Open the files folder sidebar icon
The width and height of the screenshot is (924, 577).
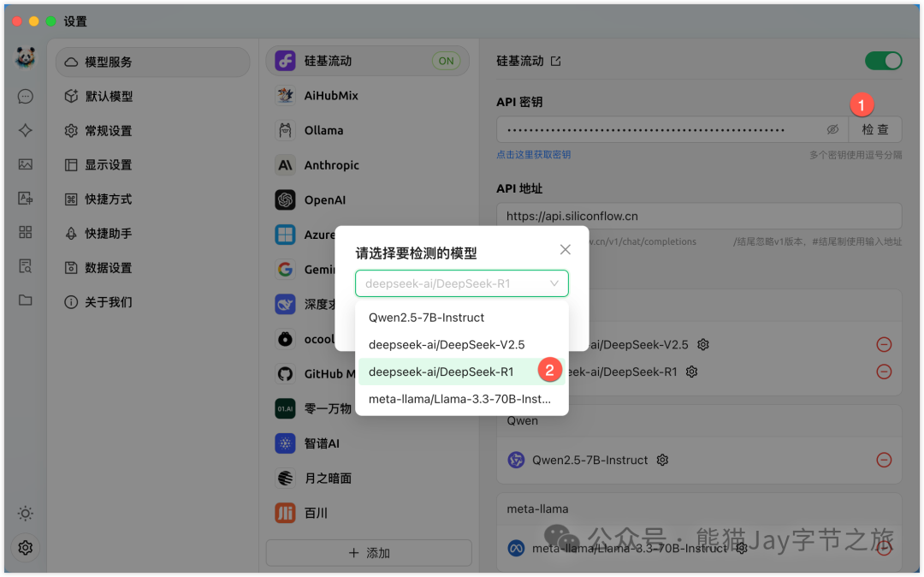(x=26, y=300)
